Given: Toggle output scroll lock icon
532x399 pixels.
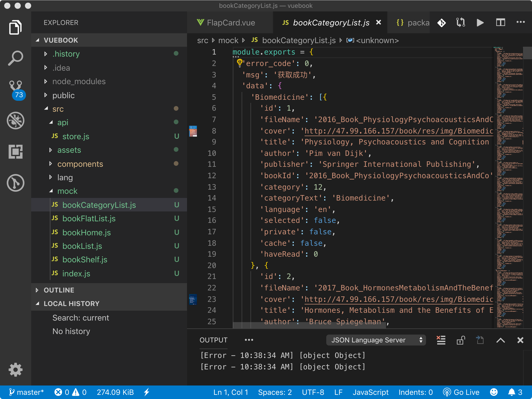Looking at the screenshot, I should pos(461,340).
